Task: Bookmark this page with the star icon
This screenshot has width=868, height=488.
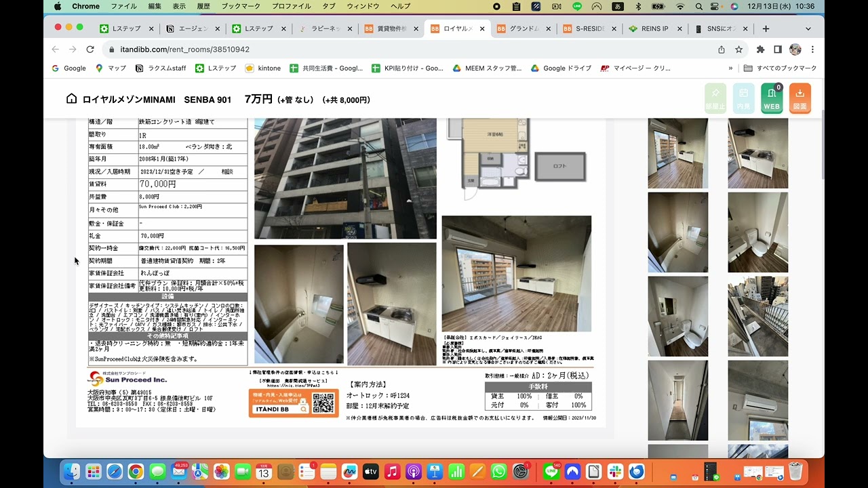Action: pos(739,49)
